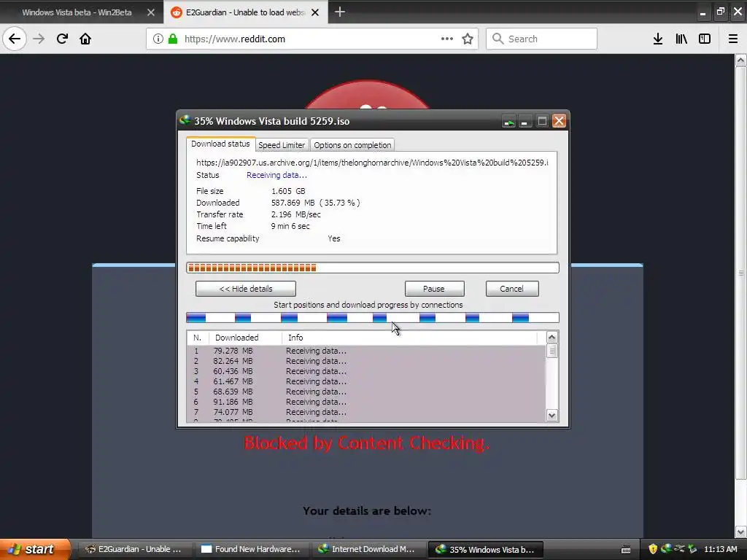Open the on-screen keyboard taskbar icon
This screenshot has width=747, height=560.
[626, 549]
